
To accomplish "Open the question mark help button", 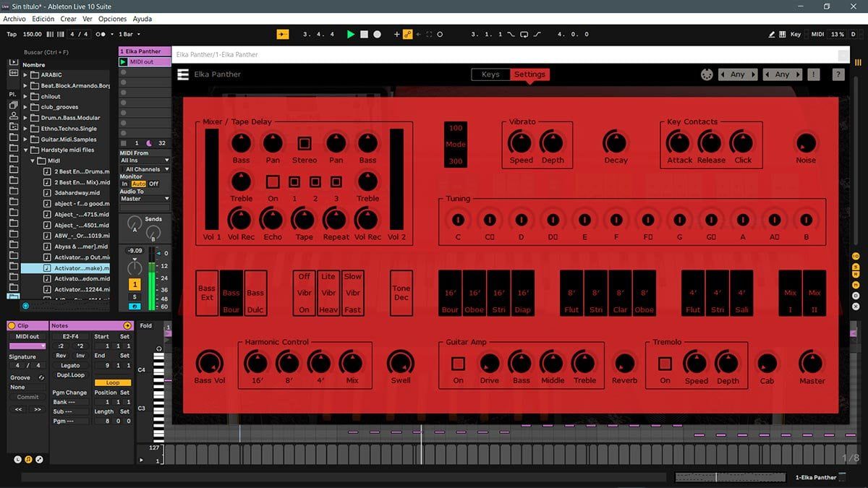I will click(838, 74).
